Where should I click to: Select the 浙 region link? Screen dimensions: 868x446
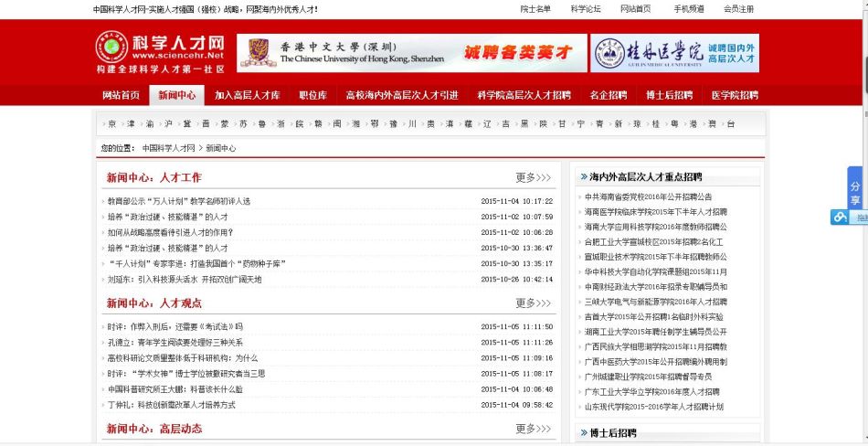[281, 124]
